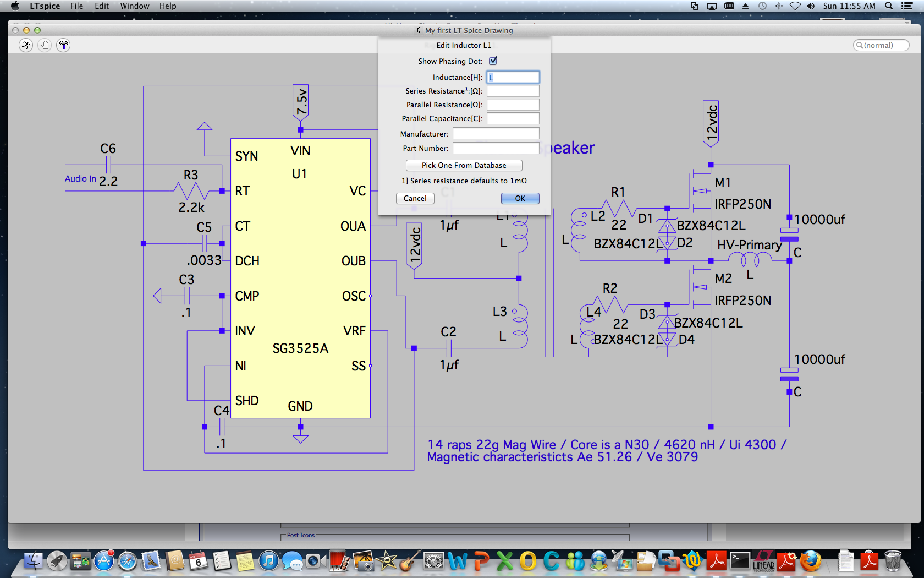Open Launchpad from the dock
Viewport: 924px width, 578px height.
coord(57,561)
